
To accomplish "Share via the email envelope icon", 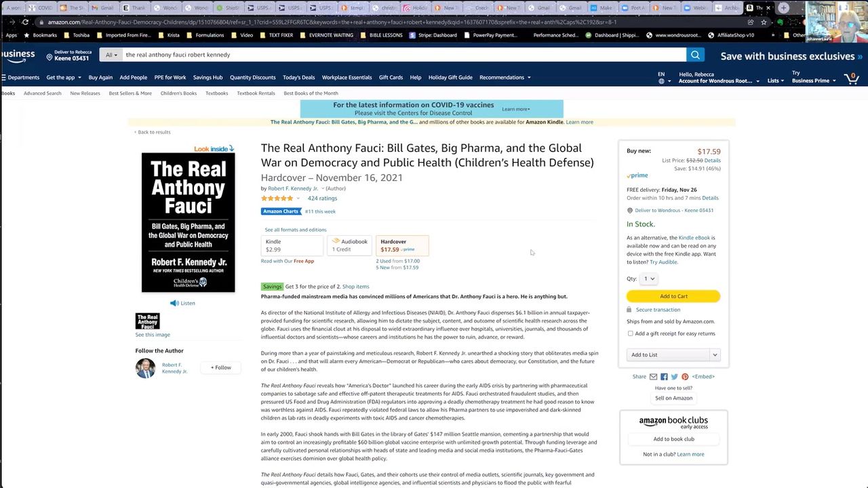I will click(654, 377).
